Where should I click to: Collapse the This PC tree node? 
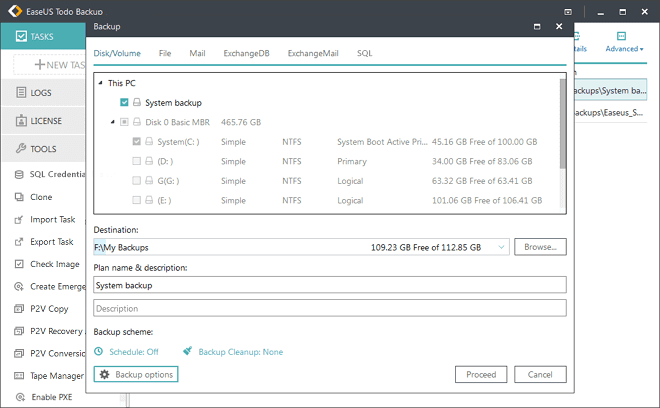tap(100, 84)
